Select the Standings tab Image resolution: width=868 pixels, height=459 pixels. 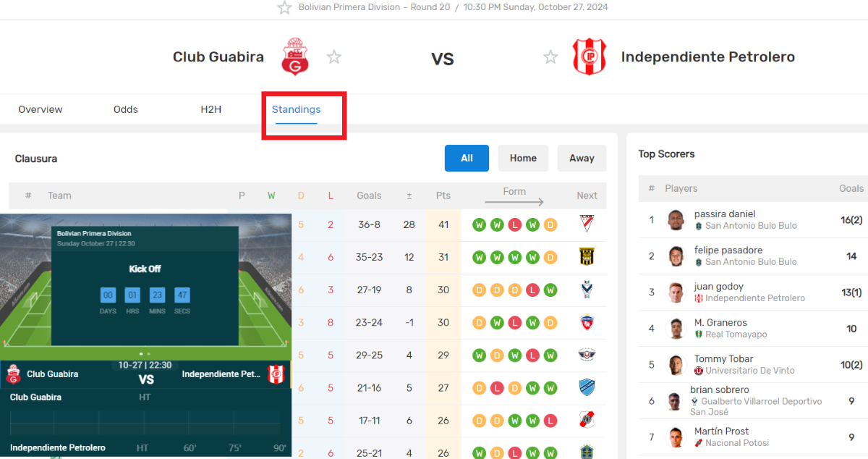296,109
